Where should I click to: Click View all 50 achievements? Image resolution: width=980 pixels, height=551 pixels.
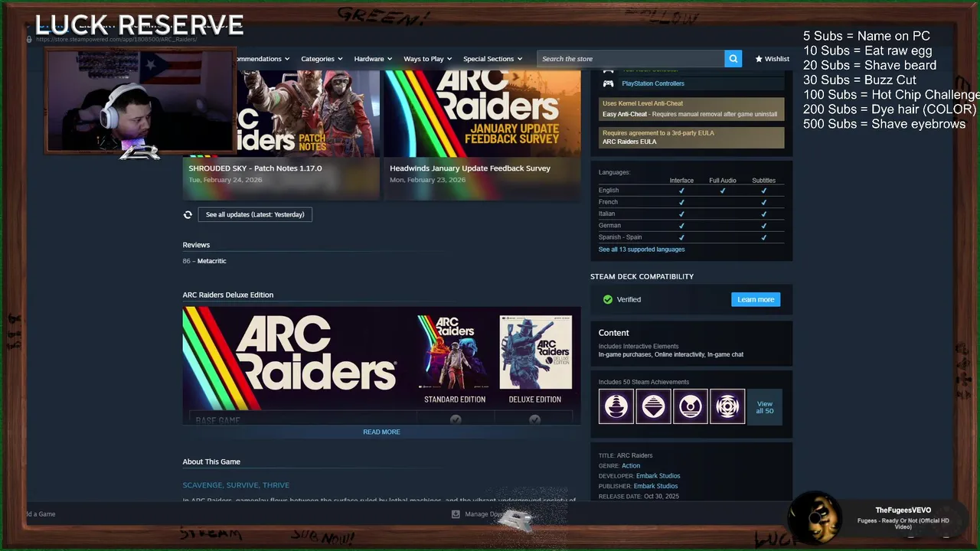pos(764,407)
